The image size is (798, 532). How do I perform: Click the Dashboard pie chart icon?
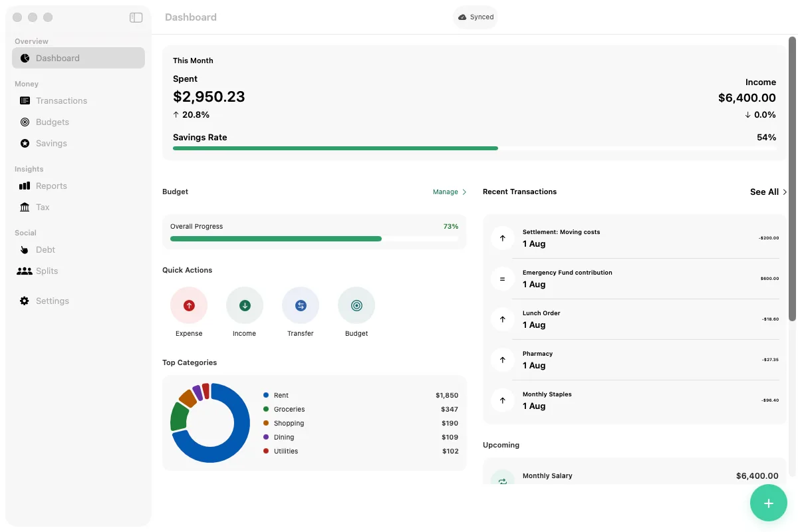(25, 59)
